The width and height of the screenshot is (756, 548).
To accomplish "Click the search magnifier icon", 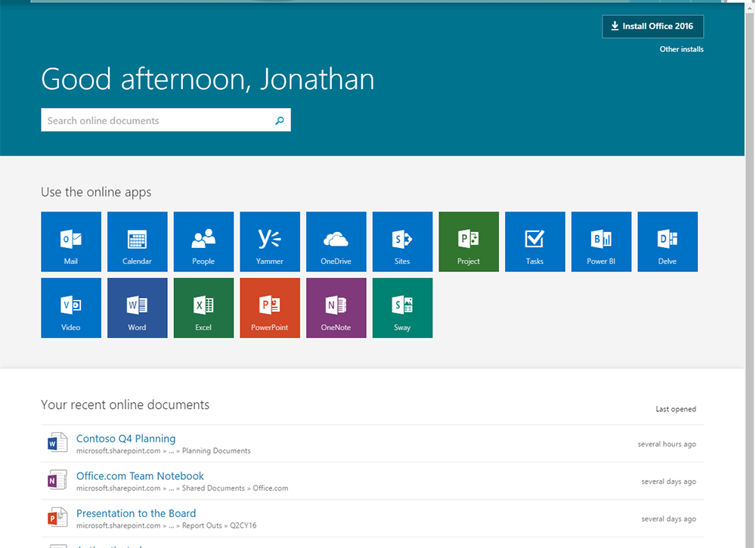I will (280, 120).
